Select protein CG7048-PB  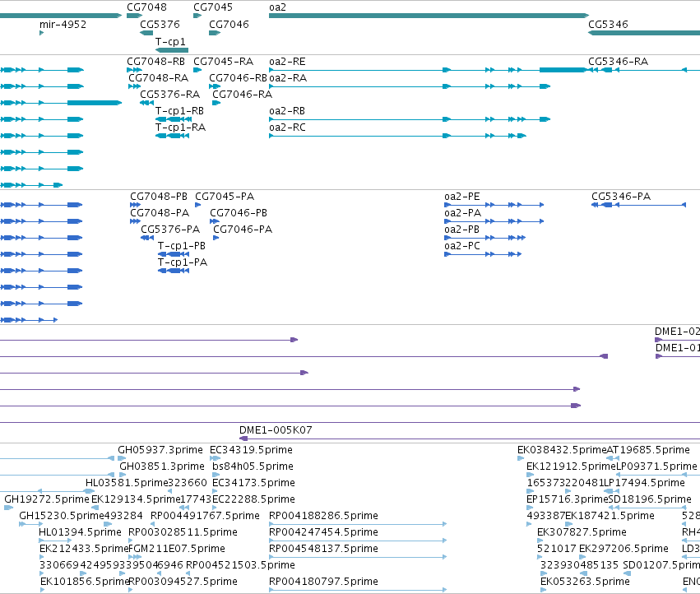pos(159,197)
